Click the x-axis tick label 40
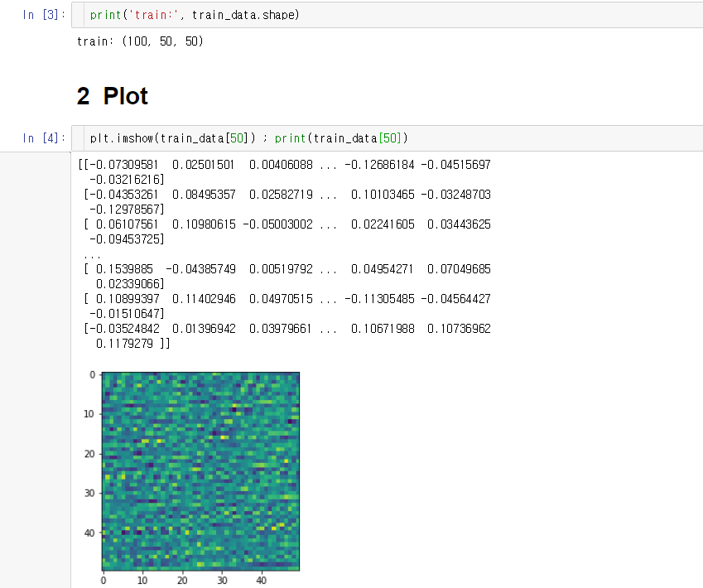The width and height of the screenshot is (703, 588). pos(261,580)
